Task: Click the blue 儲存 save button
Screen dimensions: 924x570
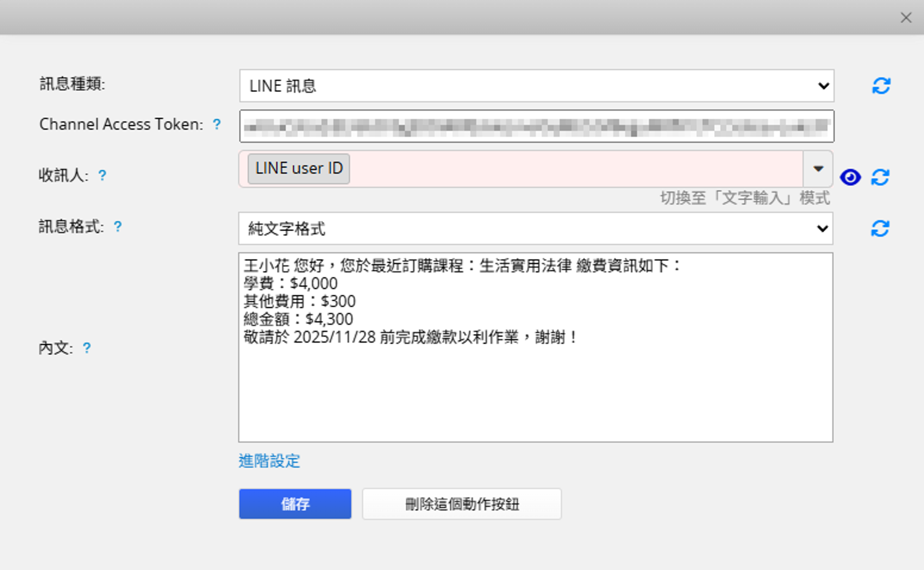Action: point(295,504)
